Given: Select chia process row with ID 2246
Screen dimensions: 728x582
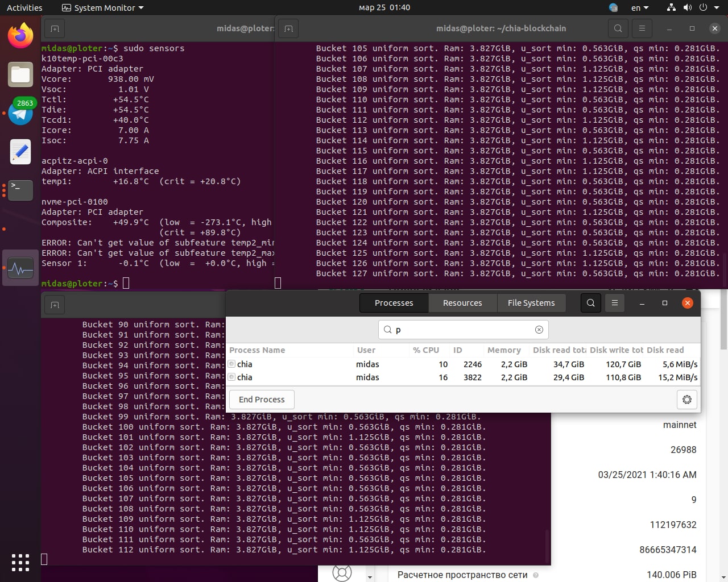Looking at the screenshot, I should (x=463, y=364).
